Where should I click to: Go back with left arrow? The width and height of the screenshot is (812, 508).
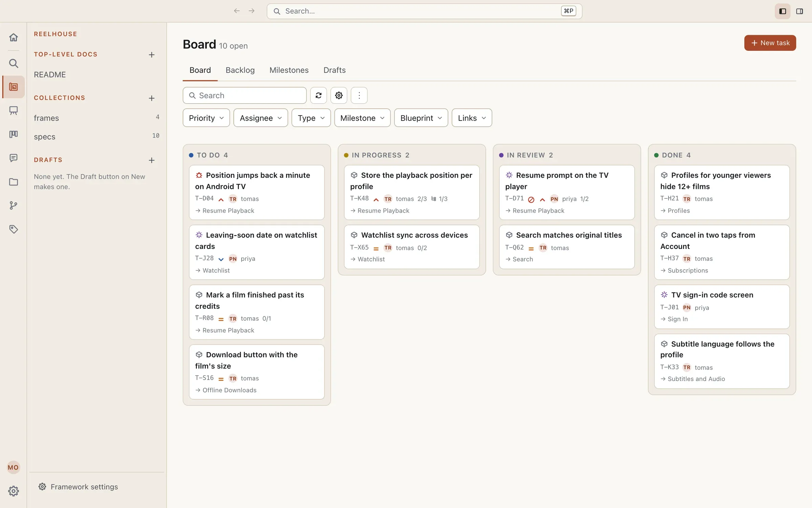(237, 11)
